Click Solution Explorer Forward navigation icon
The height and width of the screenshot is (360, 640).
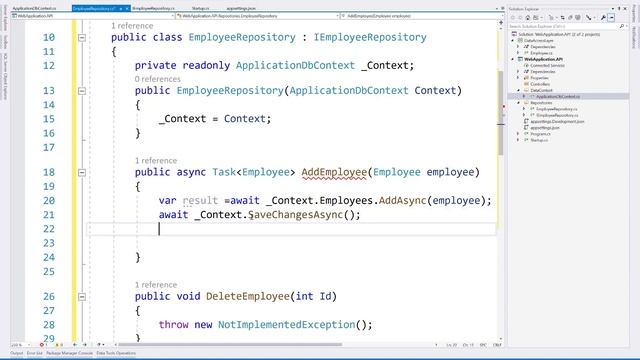520,18
